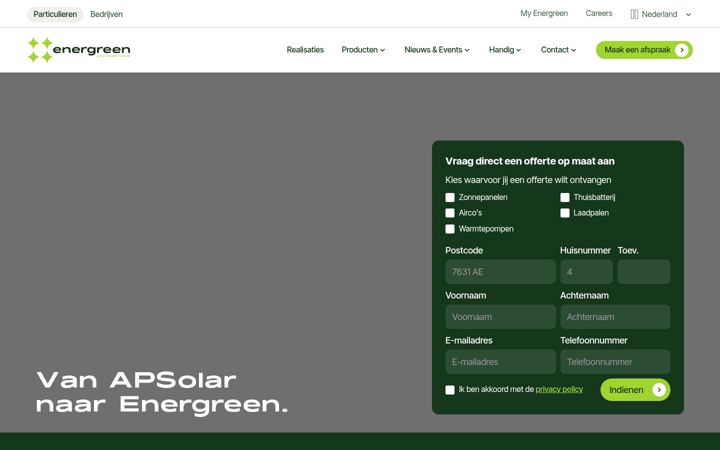
Task: Click the Energreen logo
Action: tap(79, 50)
